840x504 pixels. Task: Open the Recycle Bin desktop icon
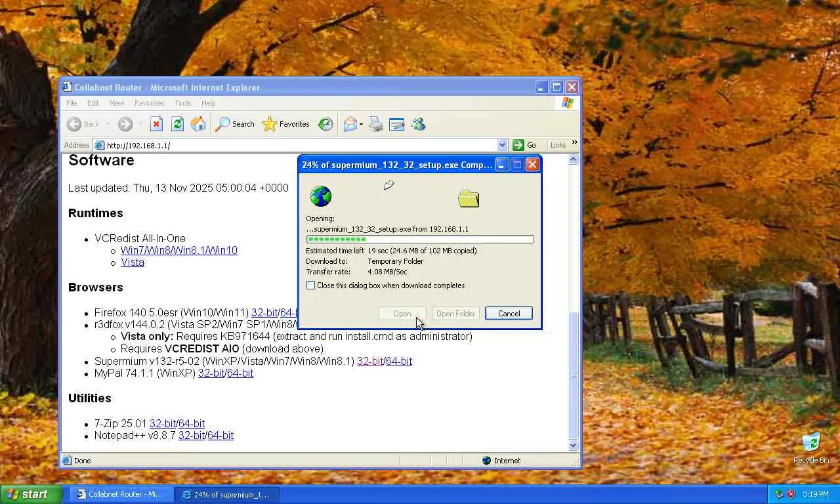click(811, 448)
